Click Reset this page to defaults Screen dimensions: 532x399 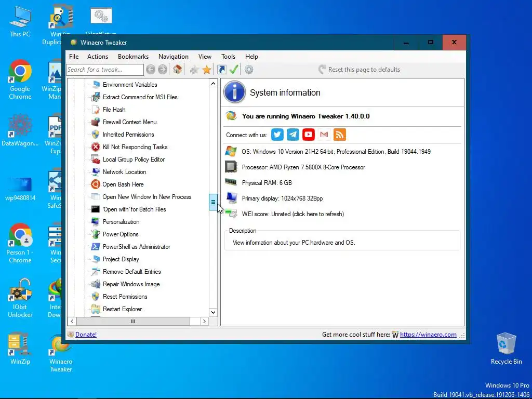[359, 70]
